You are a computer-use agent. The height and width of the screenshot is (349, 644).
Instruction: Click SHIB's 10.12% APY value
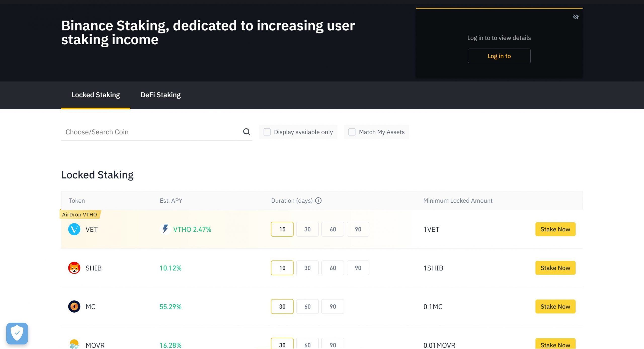(x=171, y=268)
